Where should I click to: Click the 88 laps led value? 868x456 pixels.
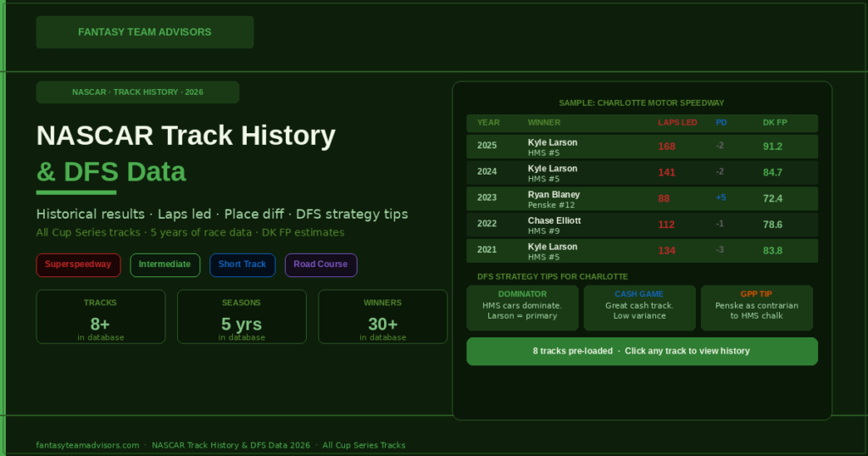pos(664,198)
